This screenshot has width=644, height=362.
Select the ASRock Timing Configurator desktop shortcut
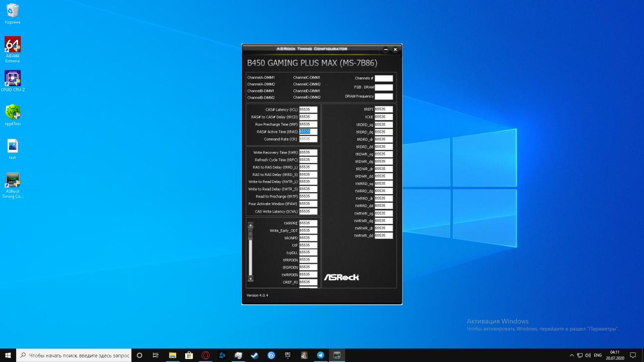[13, 186]
